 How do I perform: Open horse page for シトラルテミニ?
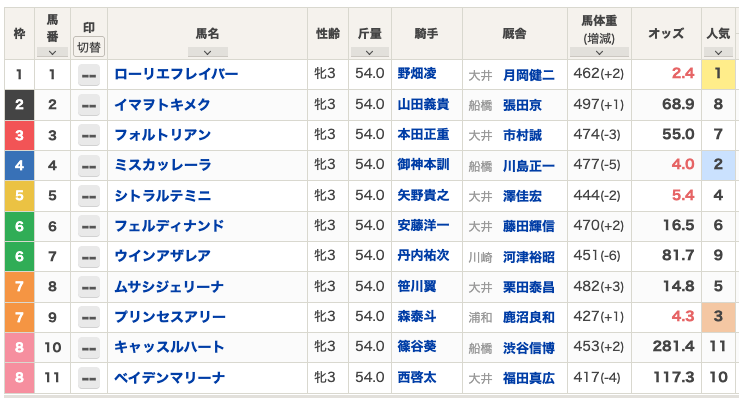163,196
